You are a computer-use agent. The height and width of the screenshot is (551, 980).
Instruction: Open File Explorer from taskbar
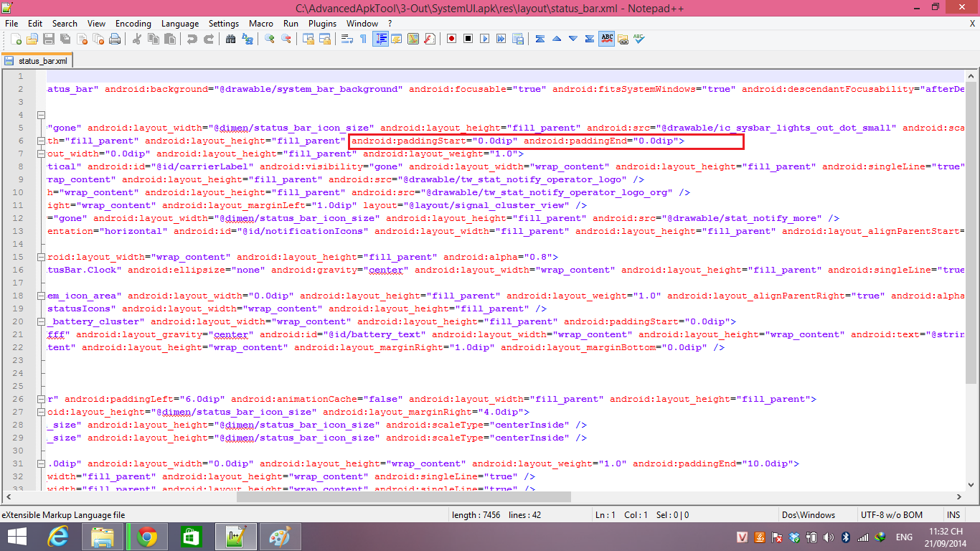[x=103, y=537]
